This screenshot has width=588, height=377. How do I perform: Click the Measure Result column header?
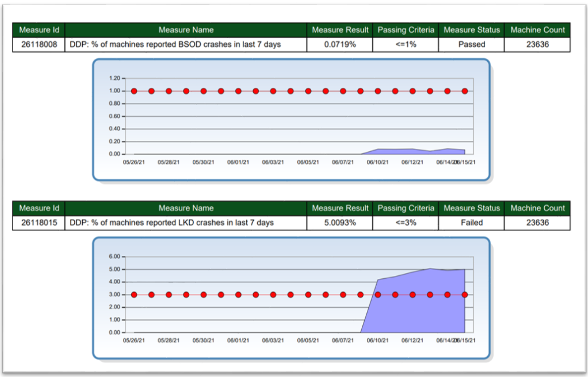340,30
